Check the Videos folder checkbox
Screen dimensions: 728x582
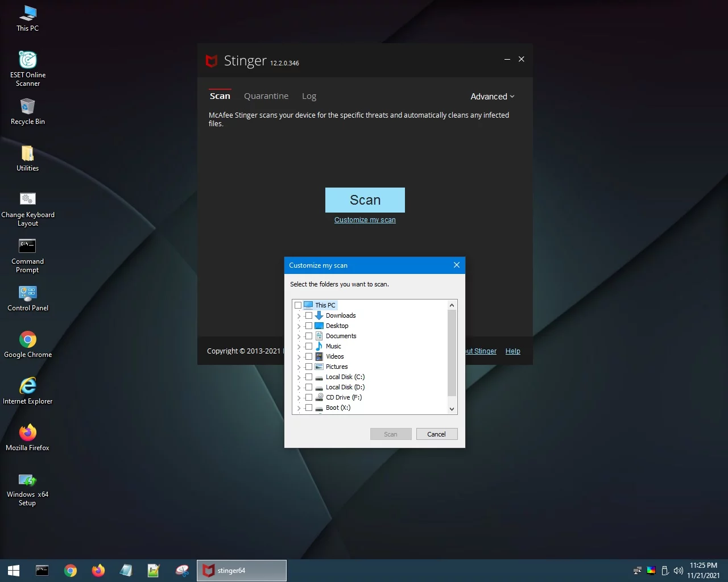coord(309,356)
